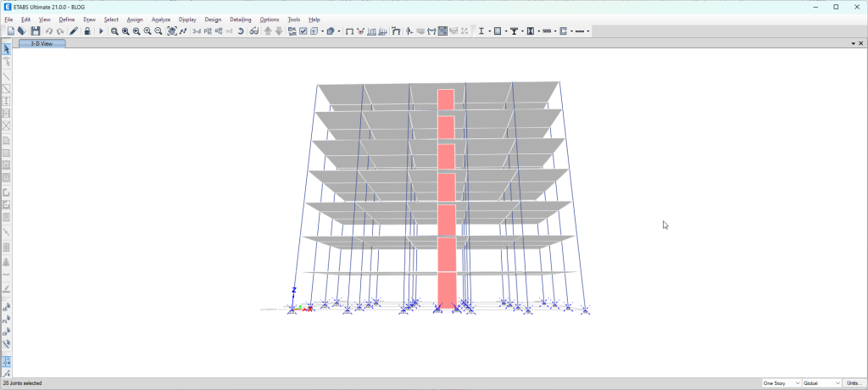Image resolution: width=868 pixels, height=390 pixels.
Task: Click the Refresh Window icon
Action: click(241, 31)
